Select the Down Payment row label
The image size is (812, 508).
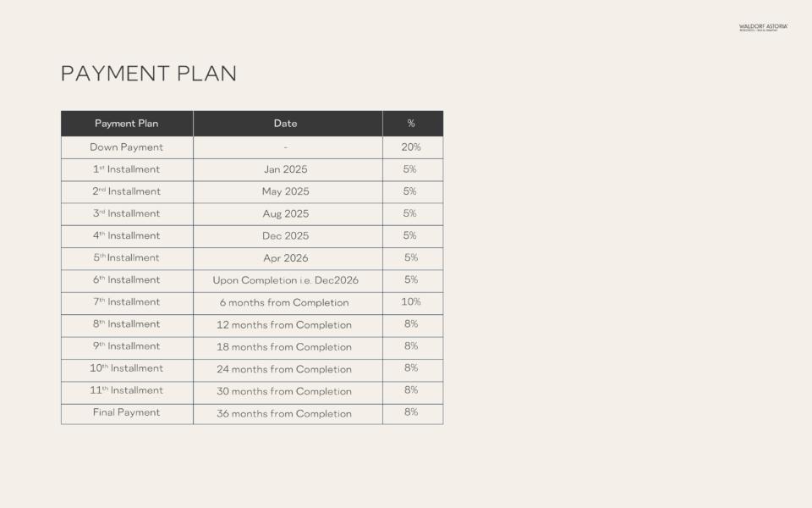pyautogui.click(x=127, y=147)
